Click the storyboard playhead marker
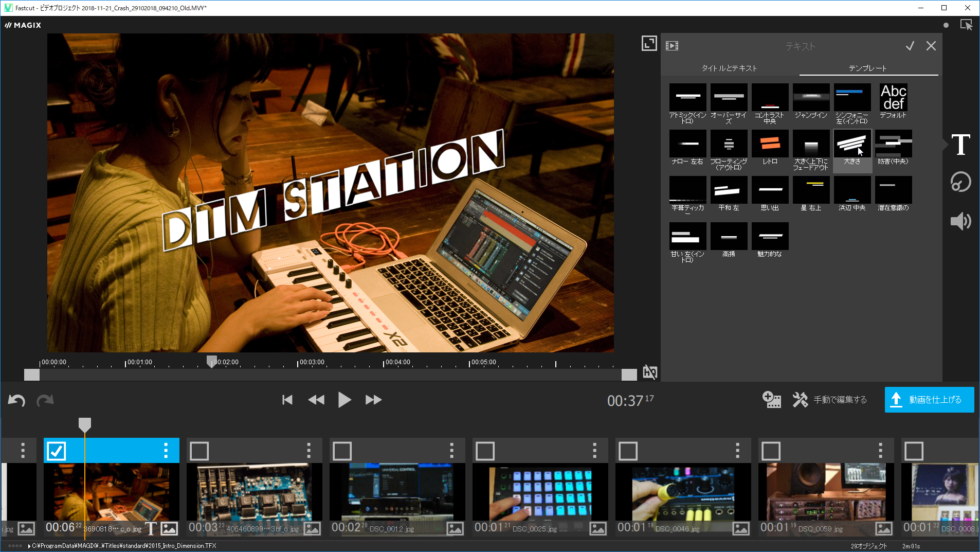Viewport: 980px width, 552px height. point(85,425)
